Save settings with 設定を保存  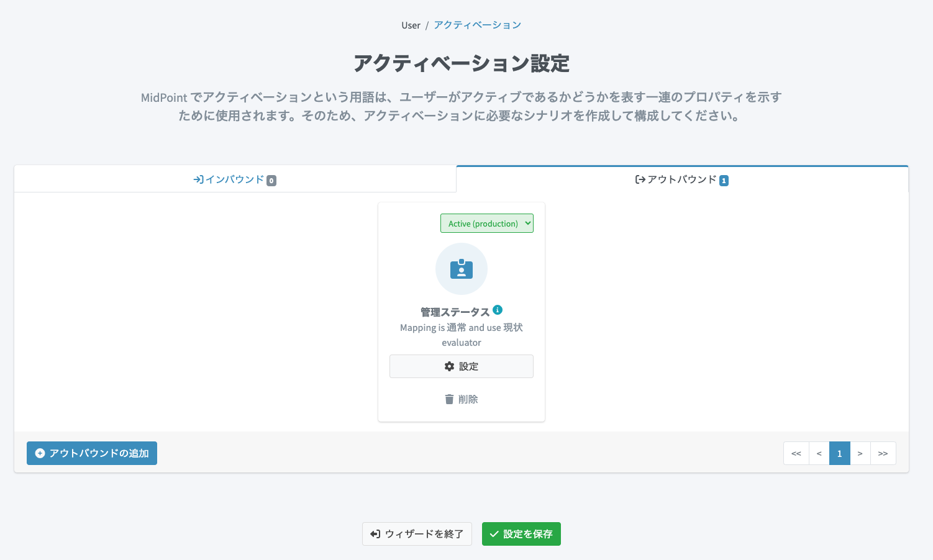[521, 534]
